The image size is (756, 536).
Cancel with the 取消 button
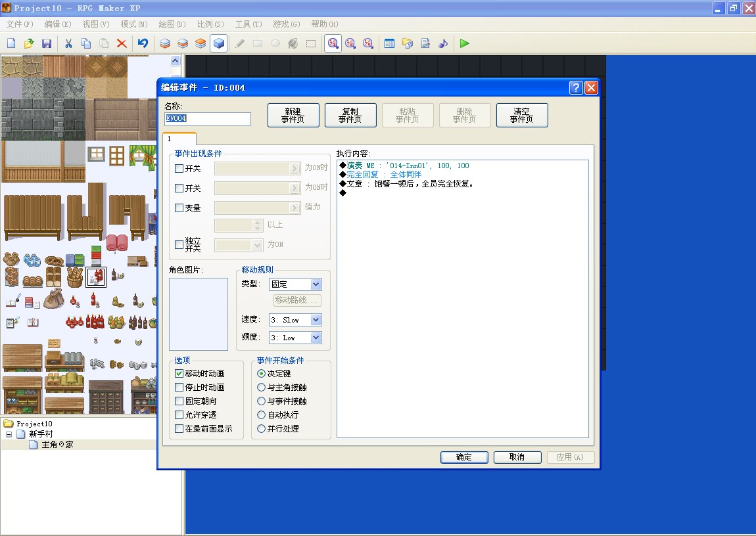pyautogui.click(x=517, y=457)
